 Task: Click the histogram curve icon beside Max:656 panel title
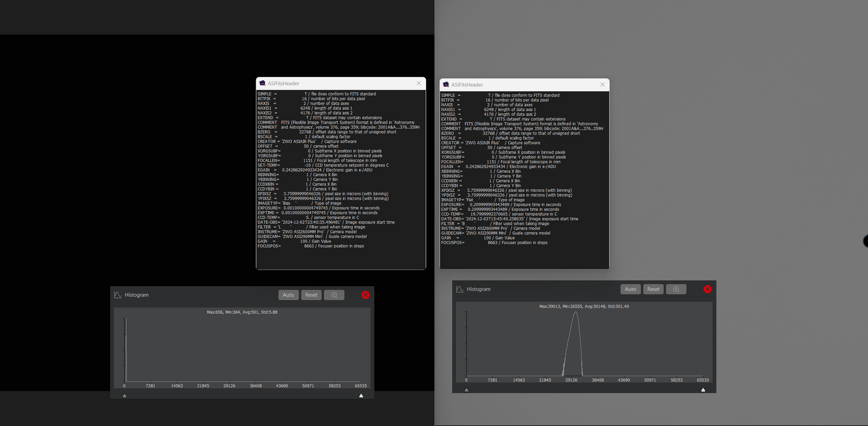coord(118,295)
